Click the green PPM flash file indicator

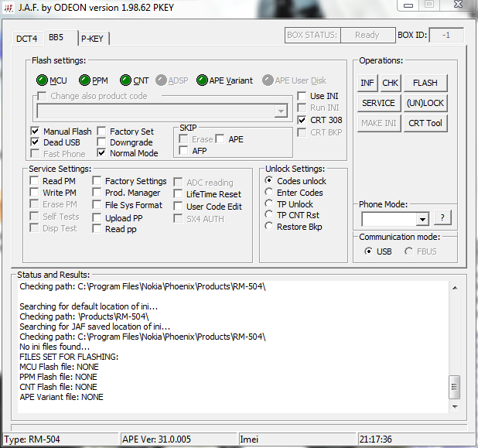pyautogui.click(x=84, y=80)
